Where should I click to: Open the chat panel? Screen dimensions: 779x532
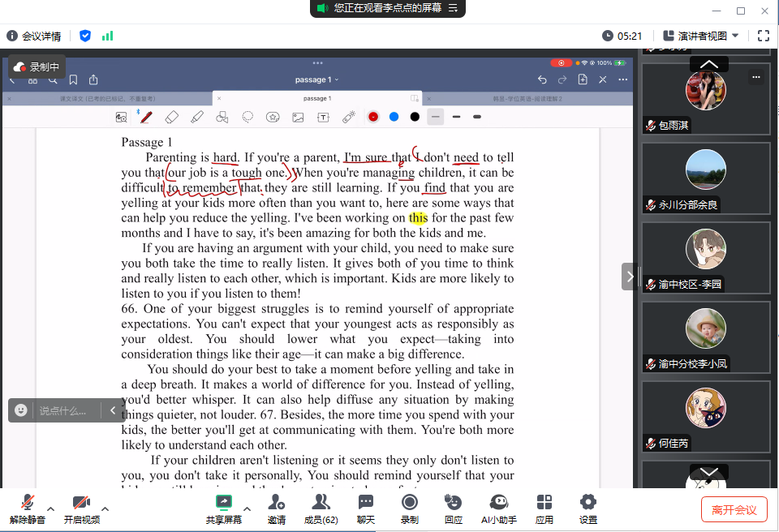(366, 508)
